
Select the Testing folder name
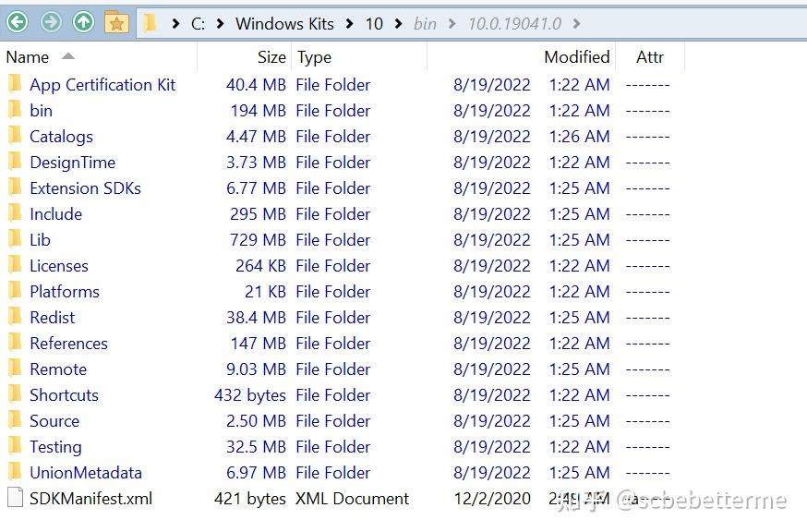55,447
